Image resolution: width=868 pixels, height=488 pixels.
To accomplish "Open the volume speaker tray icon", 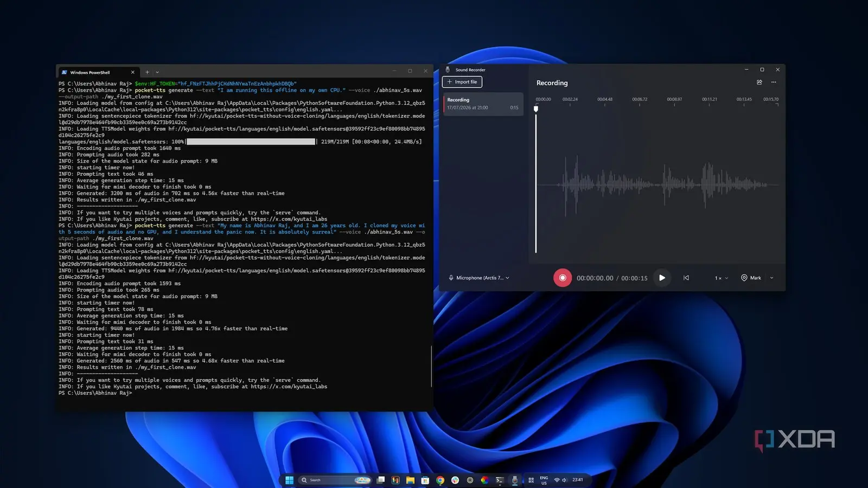I will click(x=565, y=480).
